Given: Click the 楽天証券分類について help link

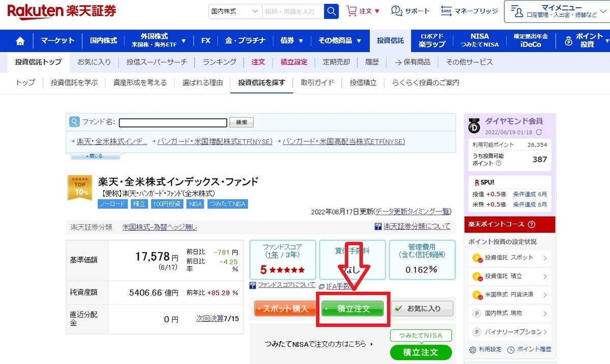Looking at the screenshot, I should click(x=412, y=227).
